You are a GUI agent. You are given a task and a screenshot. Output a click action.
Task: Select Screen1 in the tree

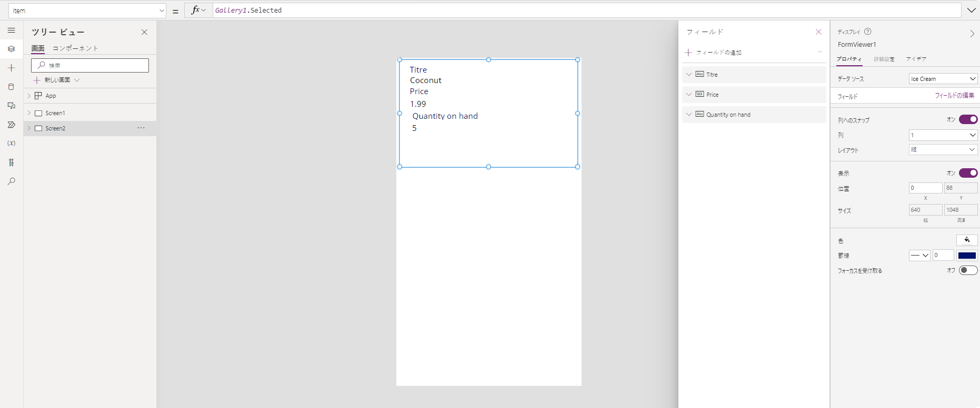tap(55, 113)
